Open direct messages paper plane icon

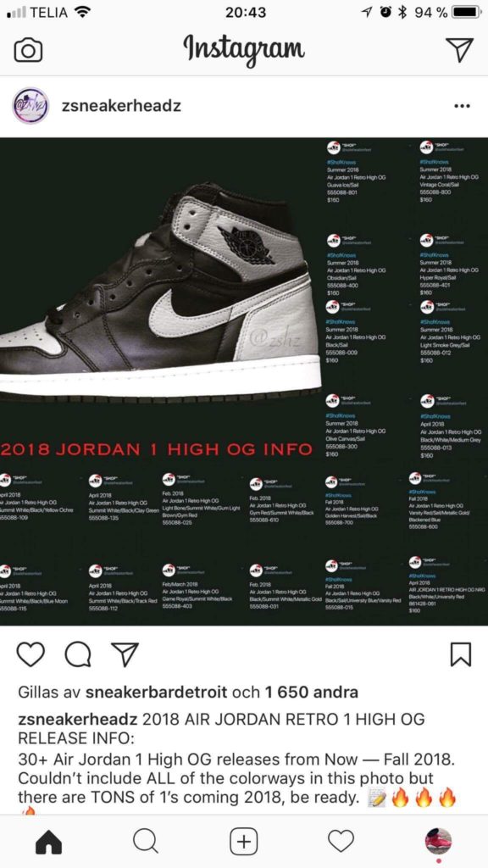pos(458,49)
